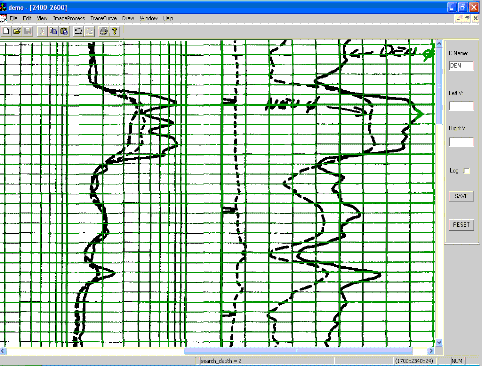This screenshot has width=482, height=366.
Task: Click the Copy toolbar icon
Action: 53,31
